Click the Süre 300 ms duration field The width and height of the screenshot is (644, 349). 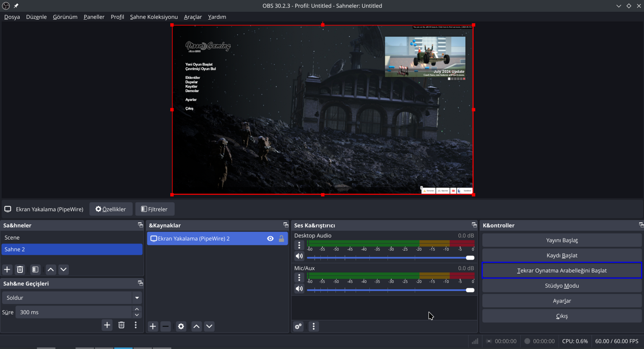(74, 312)
